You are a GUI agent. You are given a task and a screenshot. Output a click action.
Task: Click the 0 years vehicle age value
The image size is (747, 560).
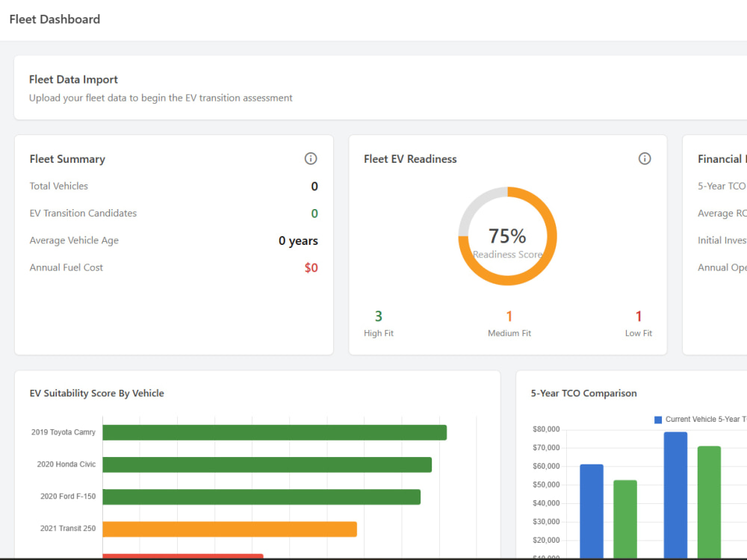[x=298, y=241]
